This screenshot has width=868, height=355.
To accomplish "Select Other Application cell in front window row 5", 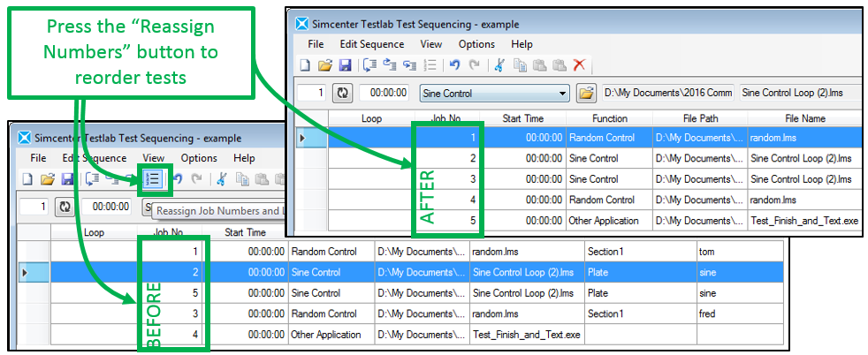I will click(610, 221).
